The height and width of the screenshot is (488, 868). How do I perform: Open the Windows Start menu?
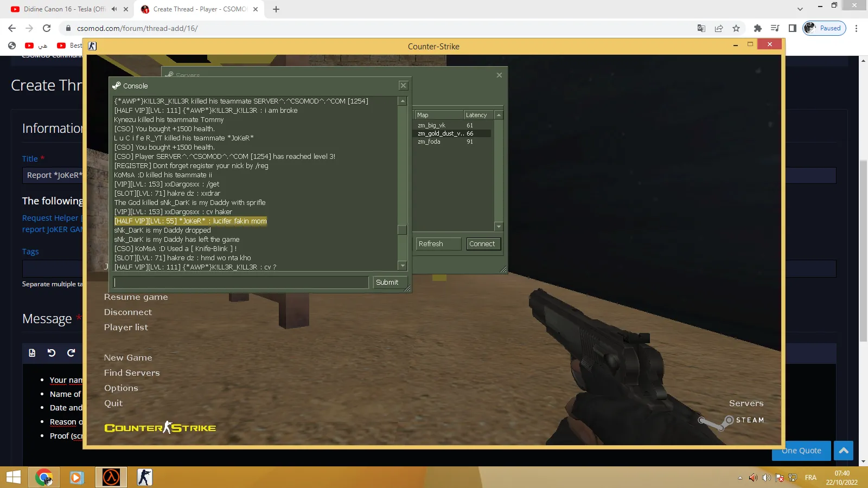[13, 477]
